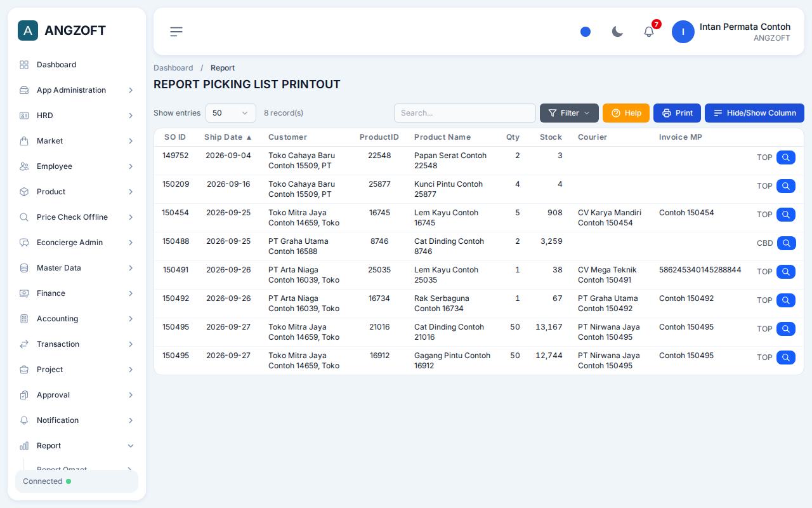Open the notifications bell icon
The height and width of the screenshot is (508, 812).
click(649, 32)
